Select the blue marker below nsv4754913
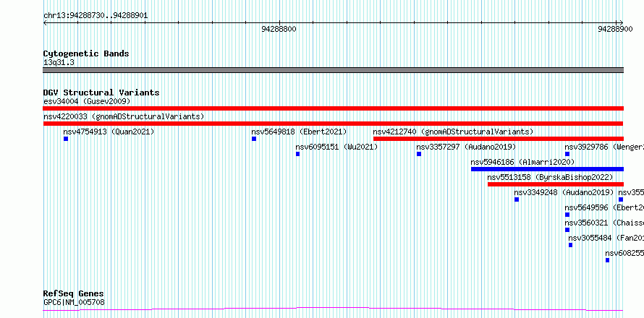Image resolution: width=644 pixels, height=318 pixels. click(x=66, y=139)
